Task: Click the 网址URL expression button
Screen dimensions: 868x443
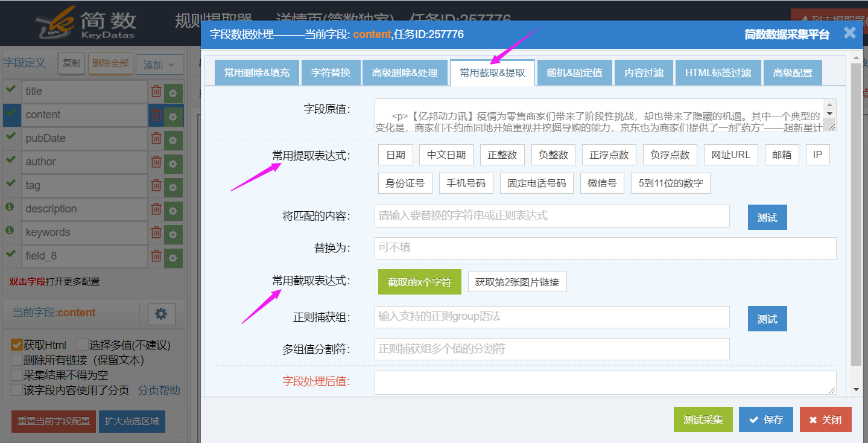Action: 730,155
